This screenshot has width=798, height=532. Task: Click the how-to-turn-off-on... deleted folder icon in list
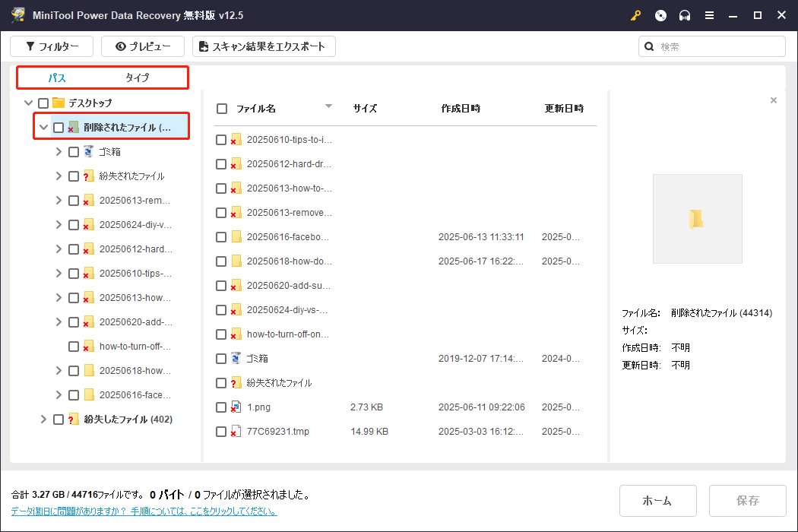click(x=236, y=334)
